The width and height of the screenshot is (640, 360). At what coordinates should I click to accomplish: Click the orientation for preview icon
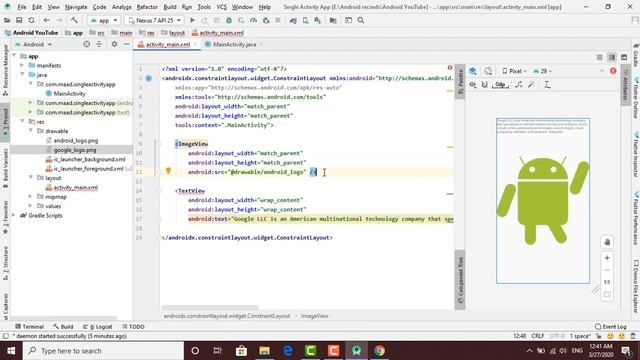(x=488, y=71)
